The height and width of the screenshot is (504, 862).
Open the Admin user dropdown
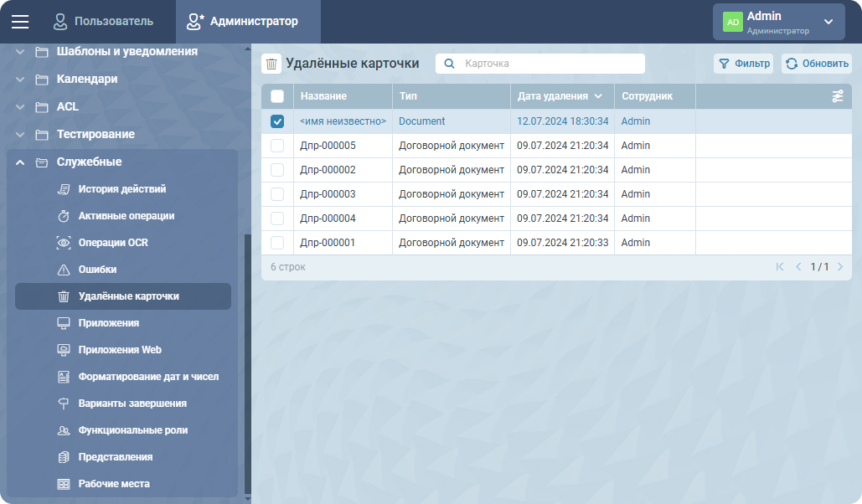828,22
